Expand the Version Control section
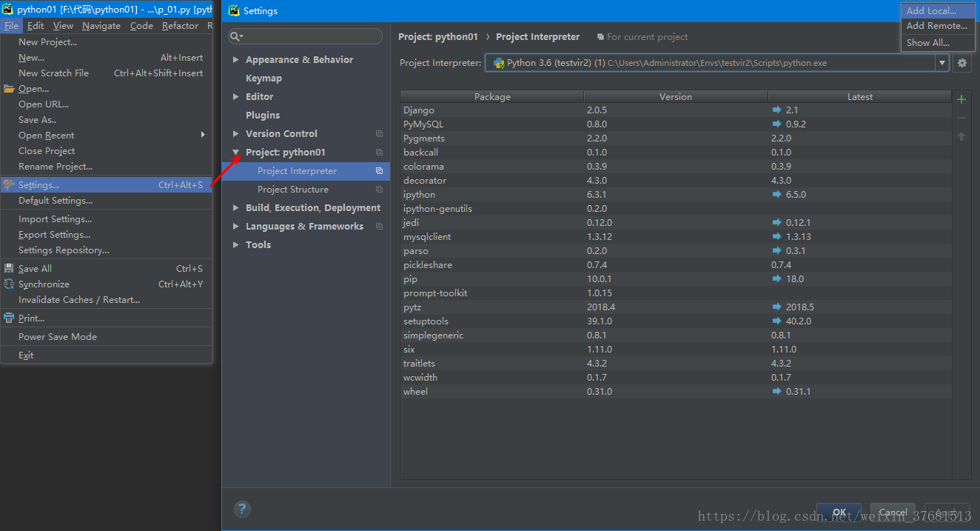The width and height of the screenshot is (980, 531). point(236,134)
